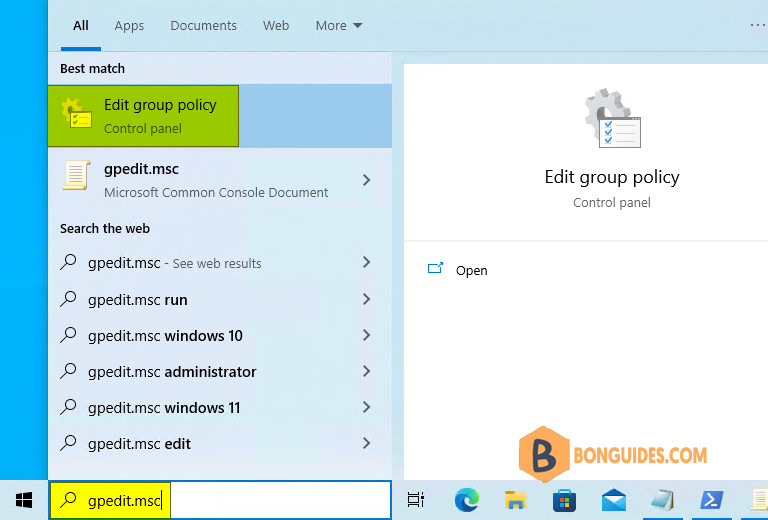This screenshot has height=520, width=768.
Task: Launch Microsoft Edge from the taskbar
Action: (466, 500)
